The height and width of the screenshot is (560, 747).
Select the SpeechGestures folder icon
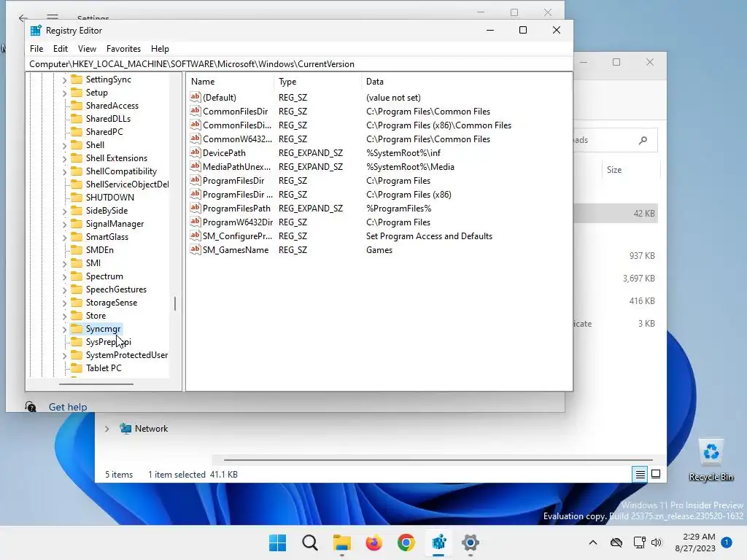click(76, 289)
